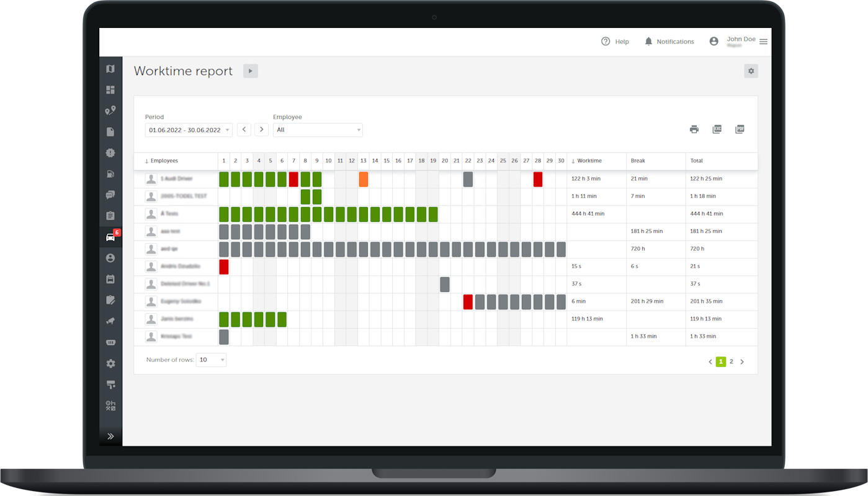Screen dimensions: 868x496
Task: Expand the sidebar with double chevron
Action: [110, 436]
